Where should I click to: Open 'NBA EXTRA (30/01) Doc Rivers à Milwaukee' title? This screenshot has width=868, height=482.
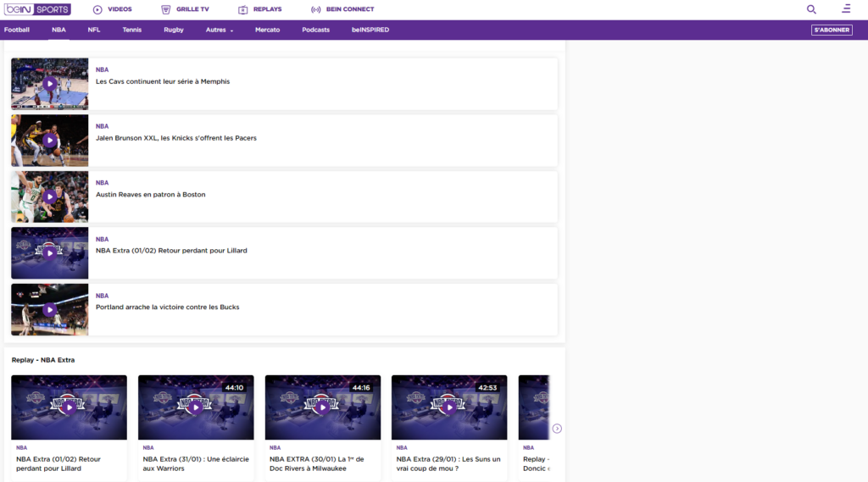coord(317,463)
